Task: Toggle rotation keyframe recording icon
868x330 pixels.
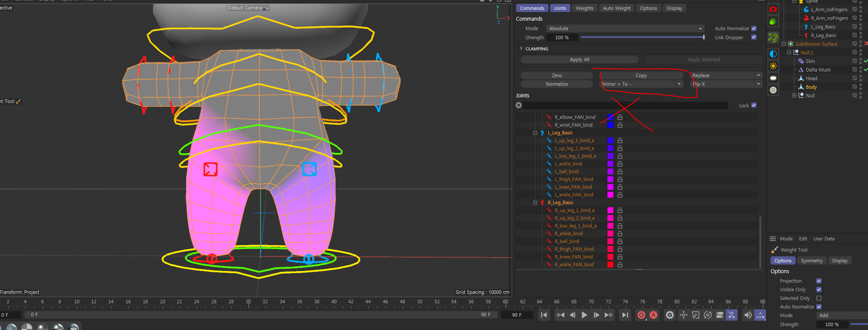Action: pyautogui.click(x=708, y=315)
